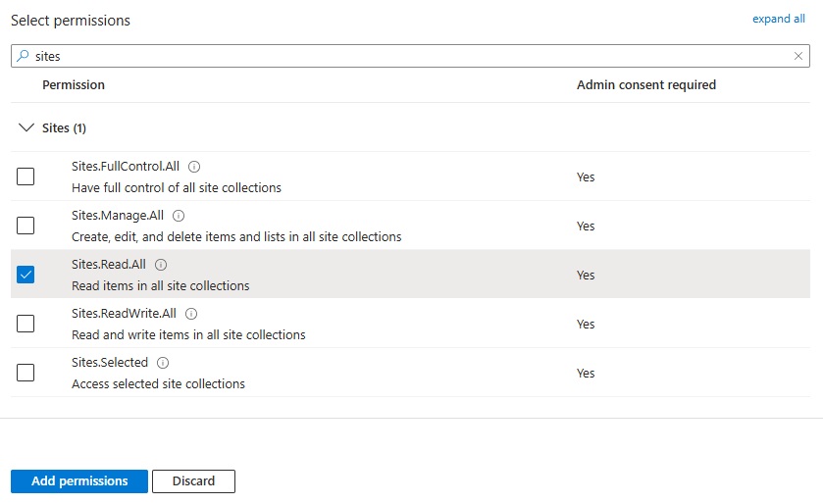The height and width of the screenshot is (504, 823).
Task: Uncheck the Sites.Read.All permission
Action: tap(26, 275)
